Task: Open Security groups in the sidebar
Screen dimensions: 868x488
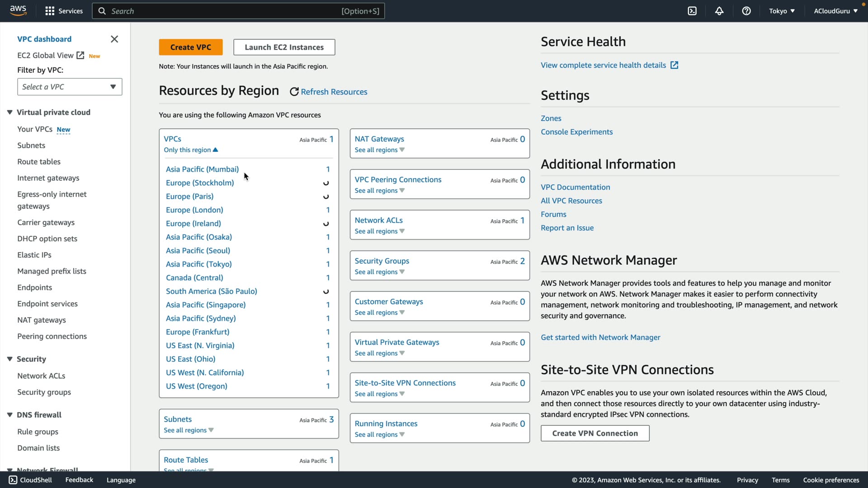Action: tap(44, 392)
